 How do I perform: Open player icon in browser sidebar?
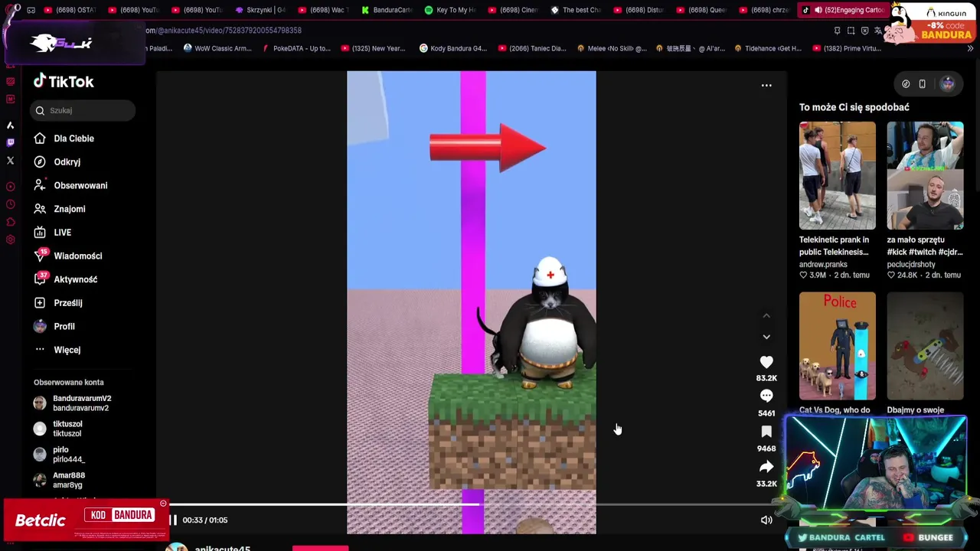pyautogui.click(x=10, y=186)
